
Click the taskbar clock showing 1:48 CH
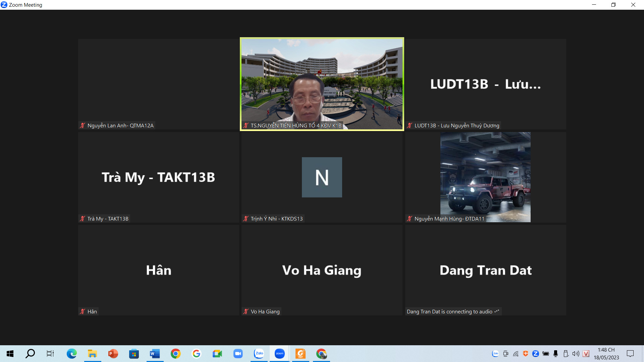(x=606, y=354)
